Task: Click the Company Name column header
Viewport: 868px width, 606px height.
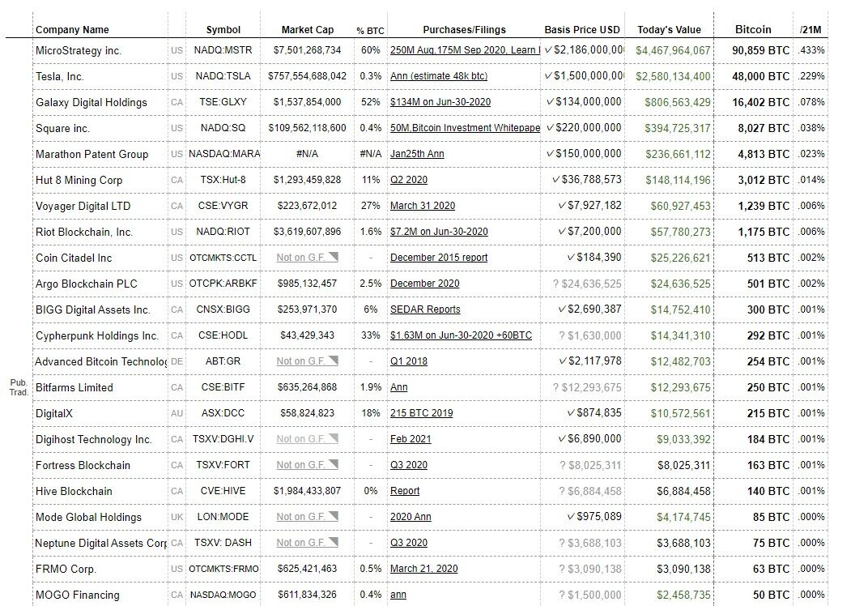Action: point(72,29)
